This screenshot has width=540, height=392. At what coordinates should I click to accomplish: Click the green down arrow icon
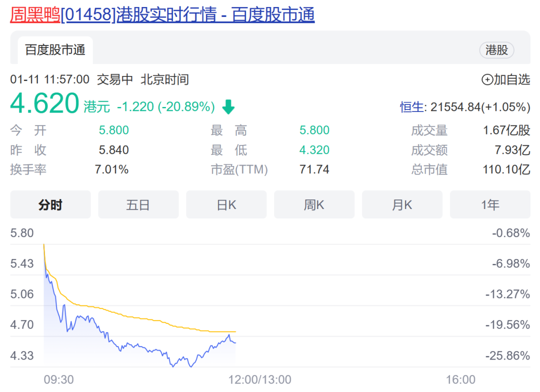228,107
